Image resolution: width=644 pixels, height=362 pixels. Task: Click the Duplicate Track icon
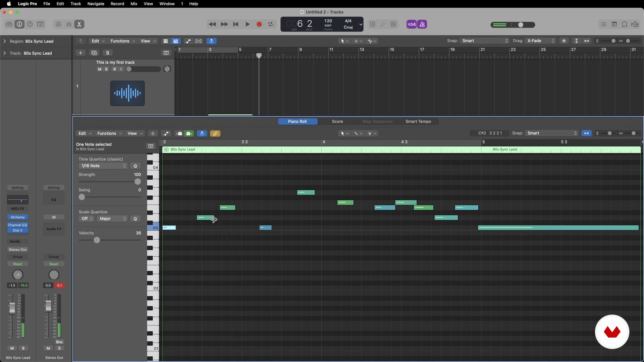[x=94, y=53]
